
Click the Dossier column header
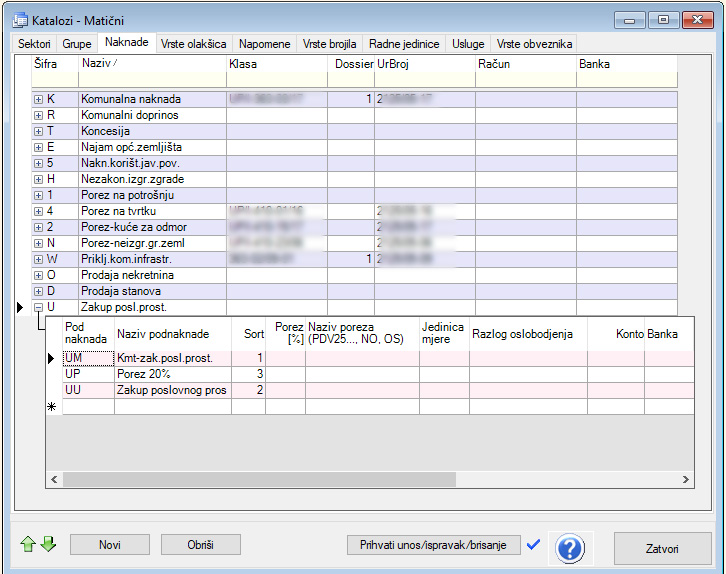(351, 63)
